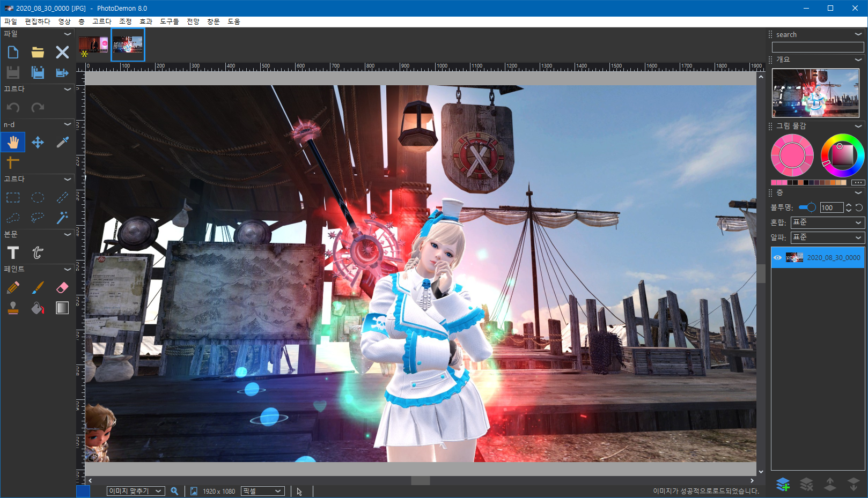Add a new layer with the layers plus icon
Image resolution: width=868 pixels, height=498 pixels.
click(x=783, y=484)
